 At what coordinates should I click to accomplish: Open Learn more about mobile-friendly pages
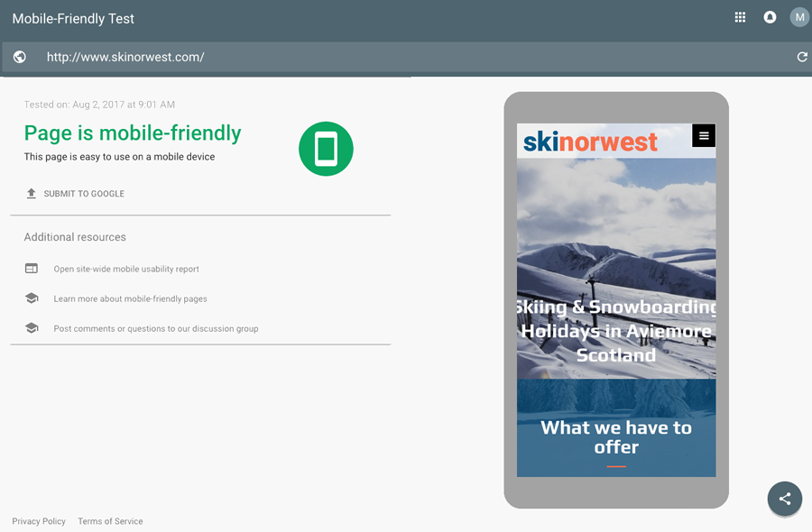point(131,298)
